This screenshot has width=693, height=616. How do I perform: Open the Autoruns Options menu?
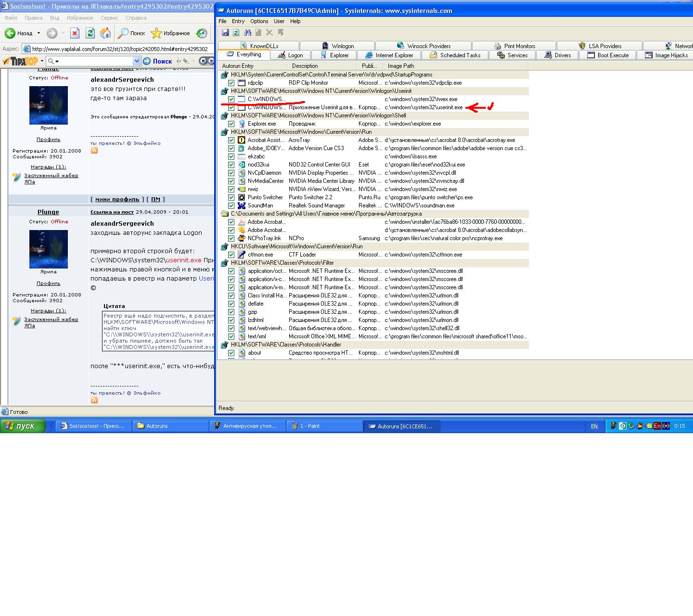point(259,21)
